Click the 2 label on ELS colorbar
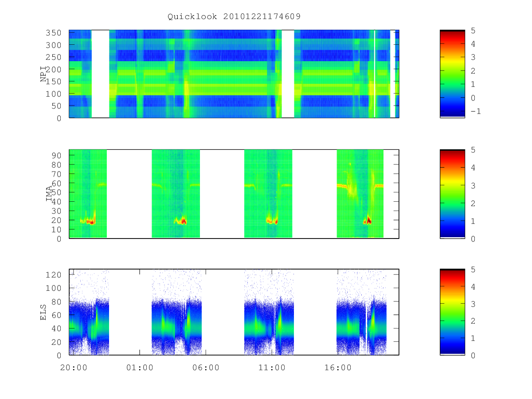Viewport: 532px width, 399px height. tap(473, 321)
